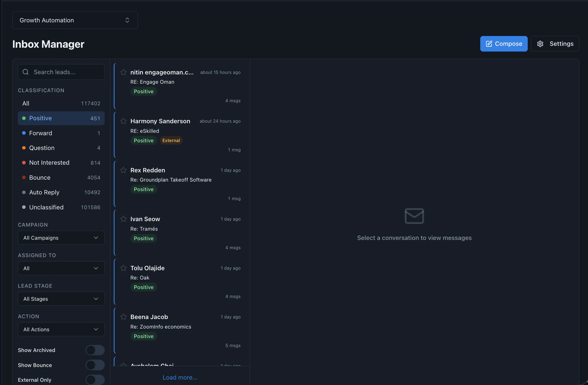Click Load more to fetch conversations
This screenshot has width=588, height=385.
coord(180,377)
